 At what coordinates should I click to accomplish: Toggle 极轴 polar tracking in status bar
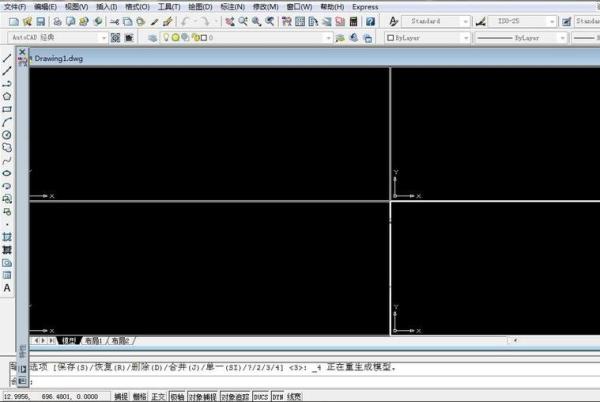pos(177,397)
